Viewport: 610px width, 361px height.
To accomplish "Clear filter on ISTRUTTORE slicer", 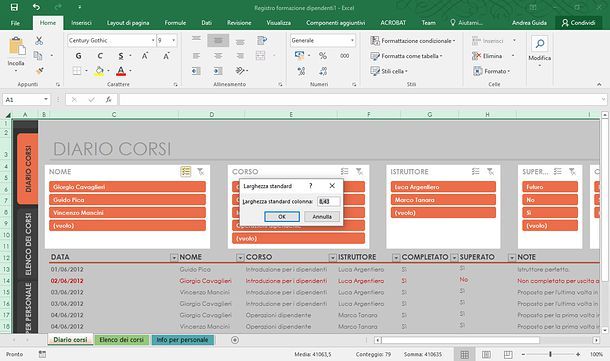I will (491, 172).
